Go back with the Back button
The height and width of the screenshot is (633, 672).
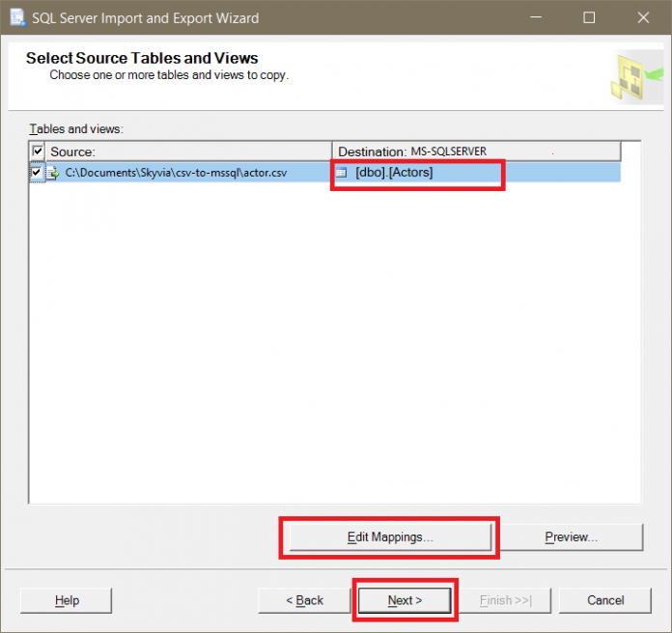[304, 600]
